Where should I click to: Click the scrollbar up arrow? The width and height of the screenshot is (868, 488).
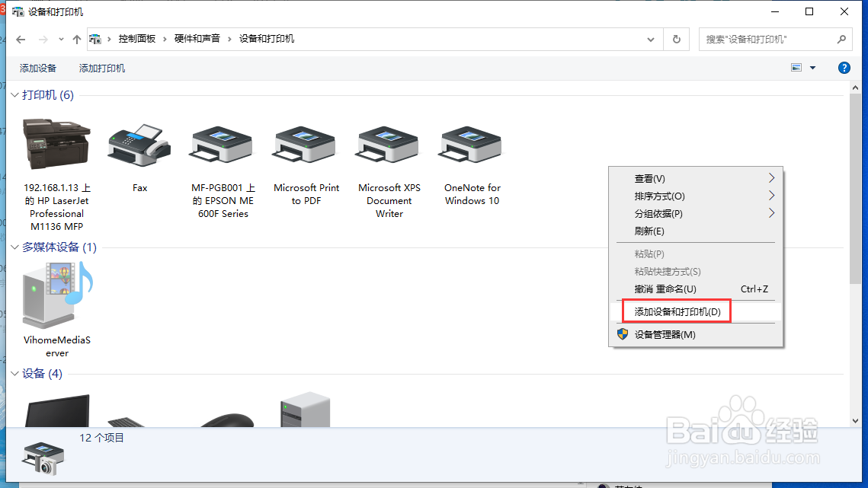click(x=855, y=88)
